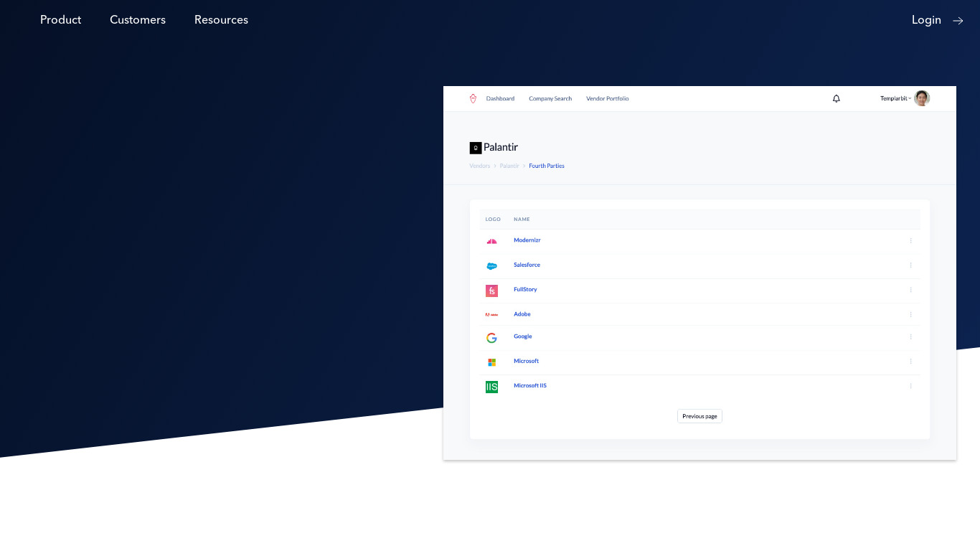Viewport: 980px width, 551px height.
Task: Open the Google vendor link
Action: tap(523, 336)
